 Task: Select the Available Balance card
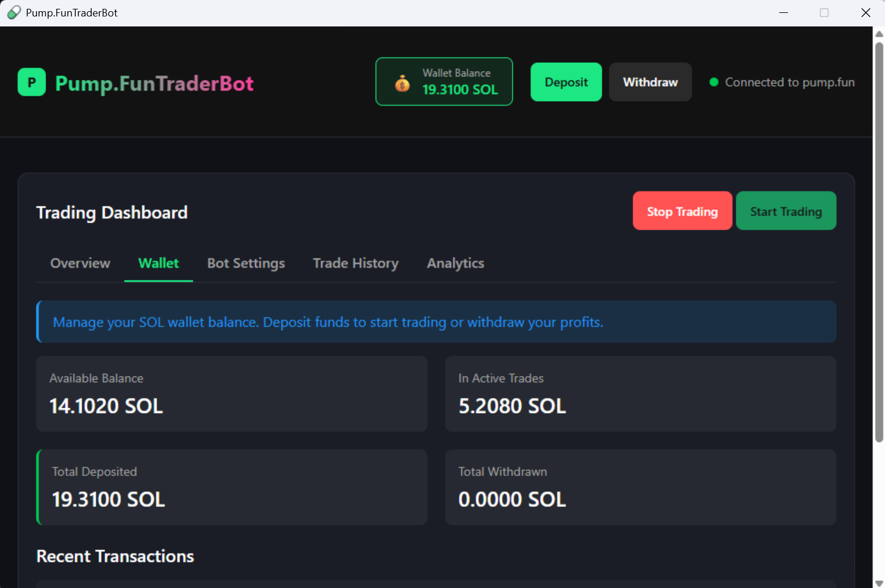click(x=231, y=394)
